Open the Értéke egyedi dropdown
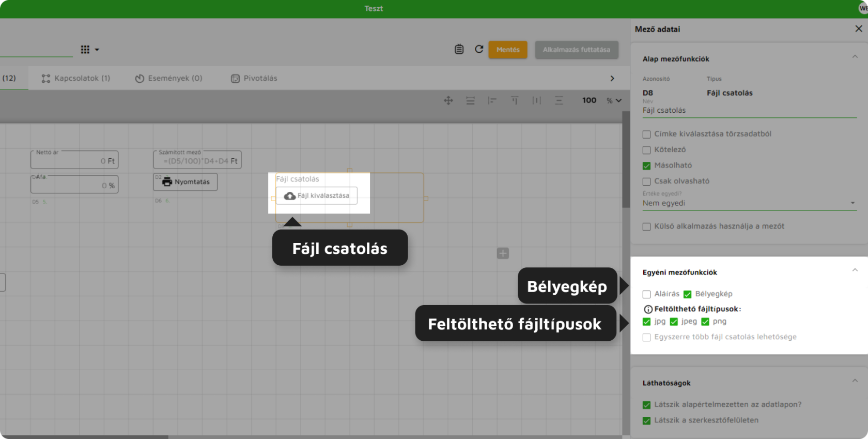 [749, 203]
